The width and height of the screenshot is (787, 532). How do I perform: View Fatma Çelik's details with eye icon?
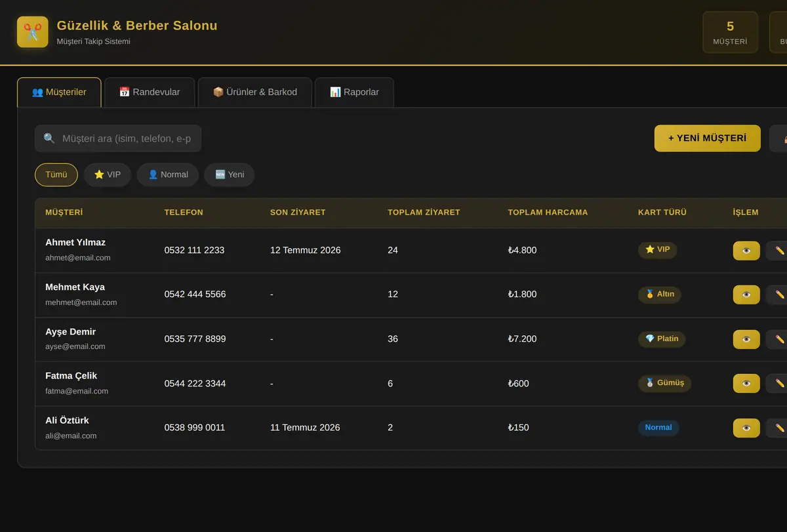746,383
